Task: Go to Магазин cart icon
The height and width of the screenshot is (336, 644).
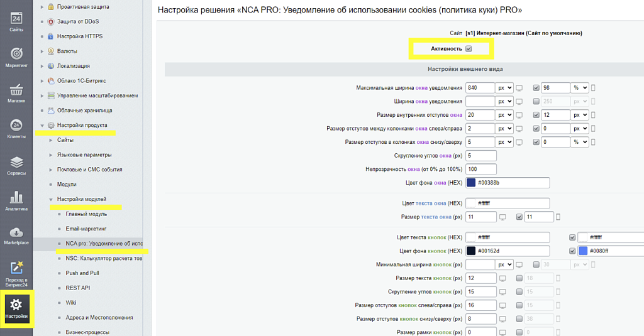Action: pyautogui.click(x=16, y=92)
